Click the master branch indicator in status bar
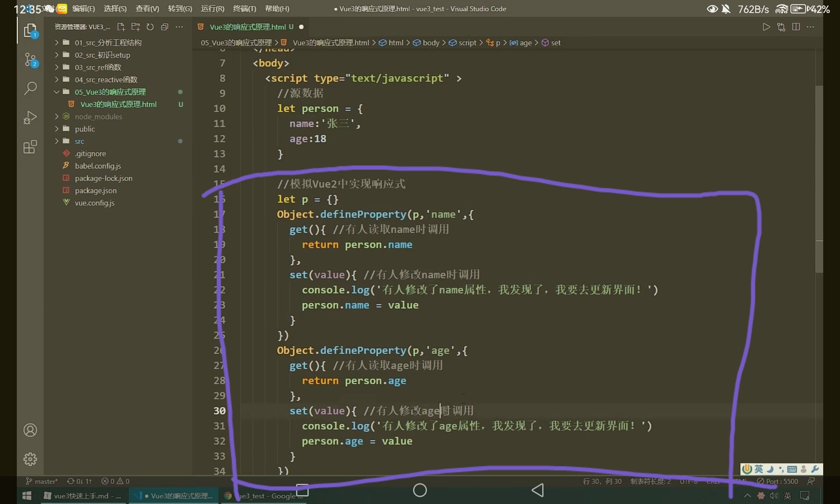 (42, 481)
